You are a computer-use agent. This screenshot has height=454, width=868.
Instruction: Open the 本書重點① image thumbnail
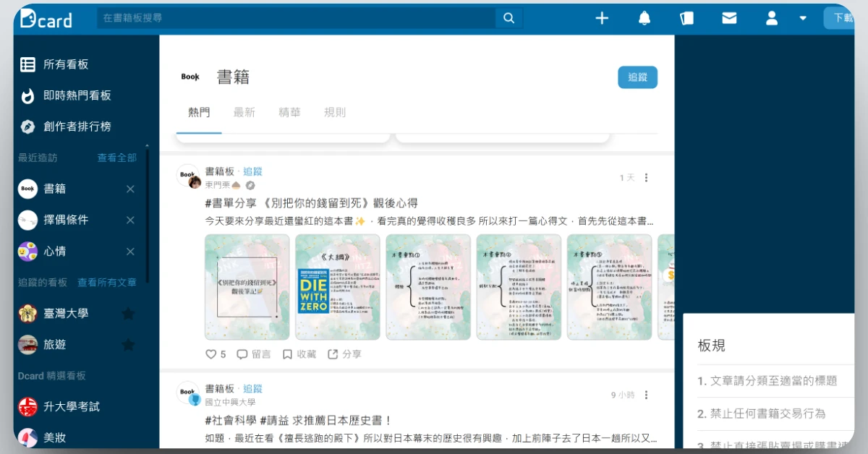[428, 287]
